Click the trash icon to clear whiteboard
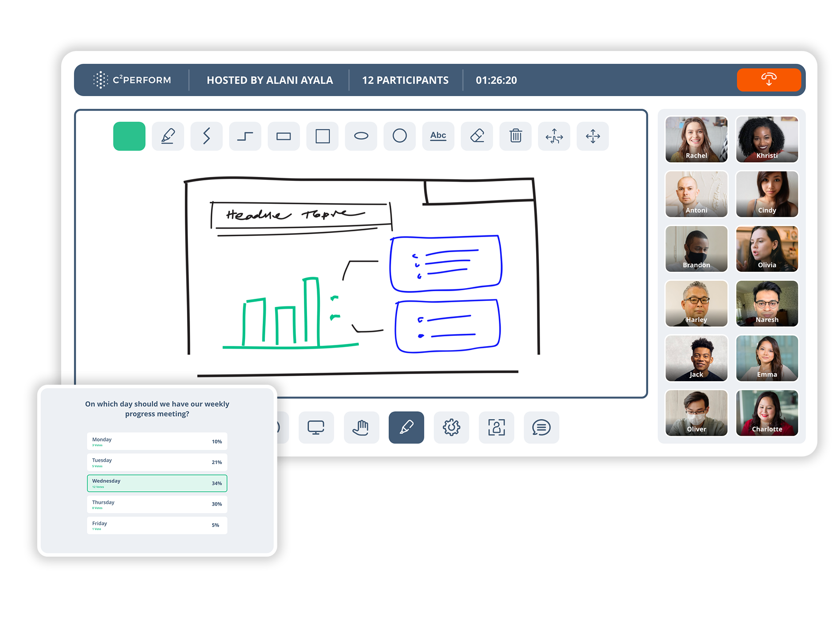This screenshot has height=640, width=840. click(x=515, y=136)
